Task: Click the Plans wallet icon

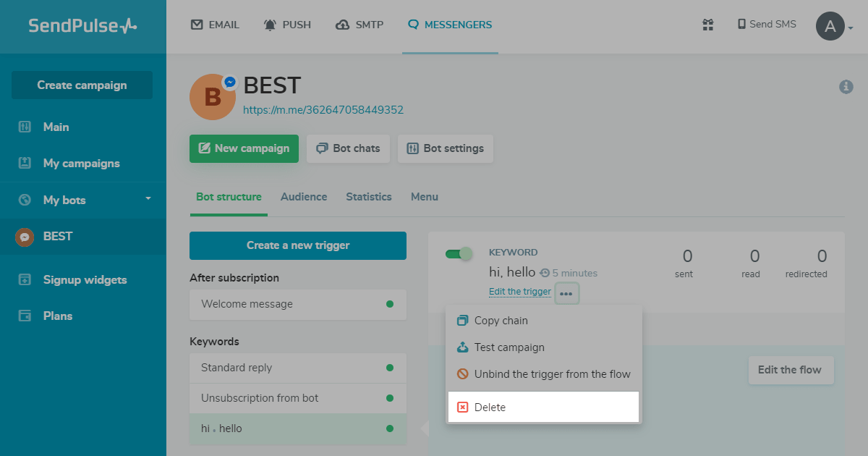Action: [x=25, y=316]
